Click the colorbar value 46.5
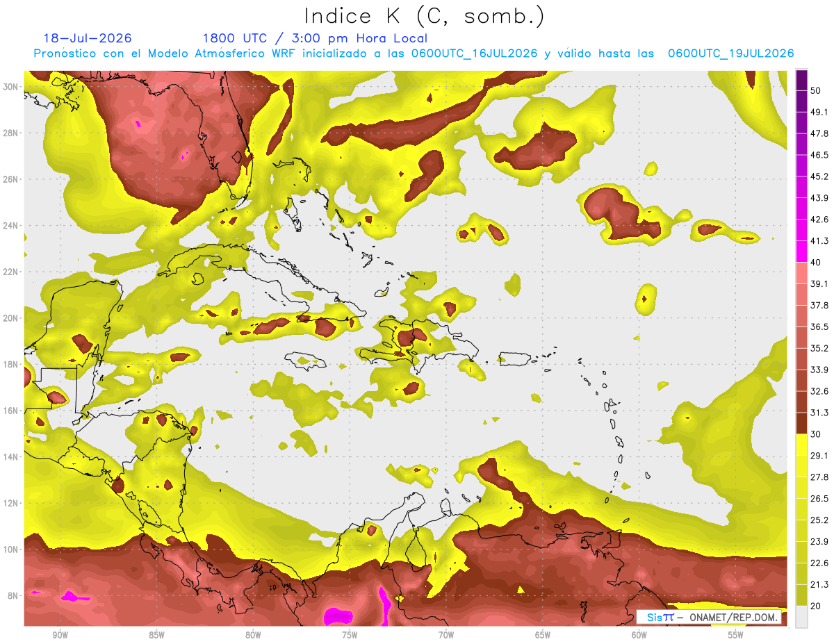Image resolution: width=834 pixels, height=644 pixels. [x=819, y=156]
